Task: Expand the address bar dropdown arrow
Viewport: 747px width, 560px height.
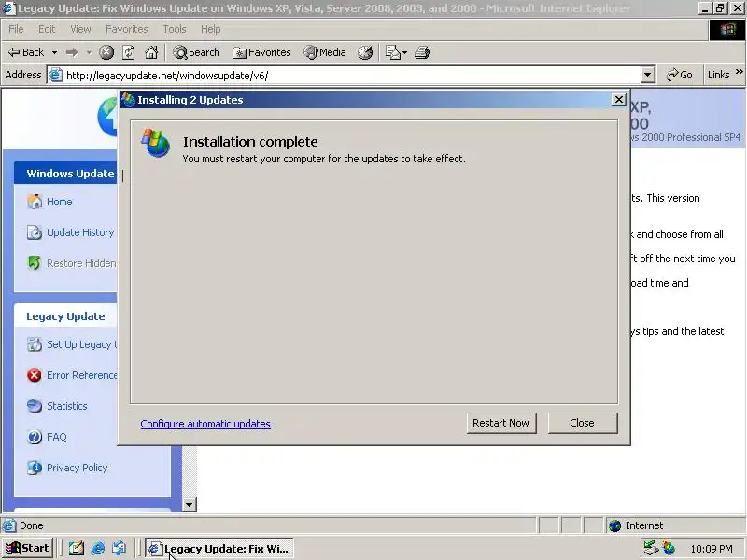Action: coord(647,76)
